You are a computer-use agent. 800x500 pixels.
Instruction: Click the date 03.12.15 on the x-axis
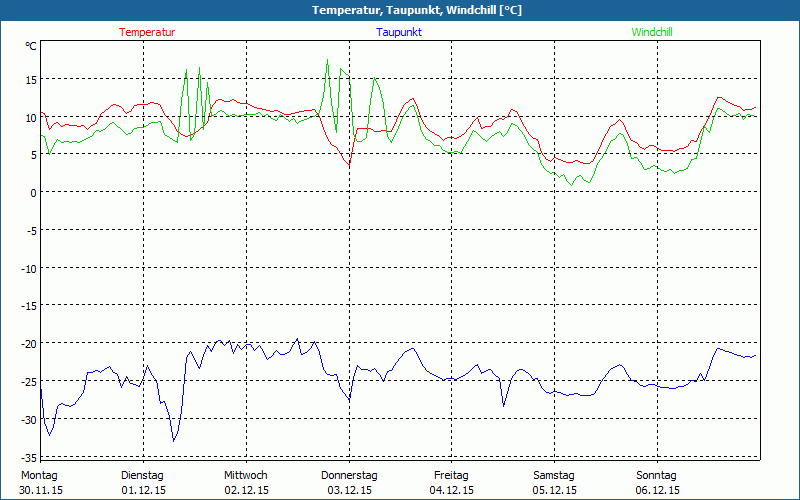click(x=349, y=490)
